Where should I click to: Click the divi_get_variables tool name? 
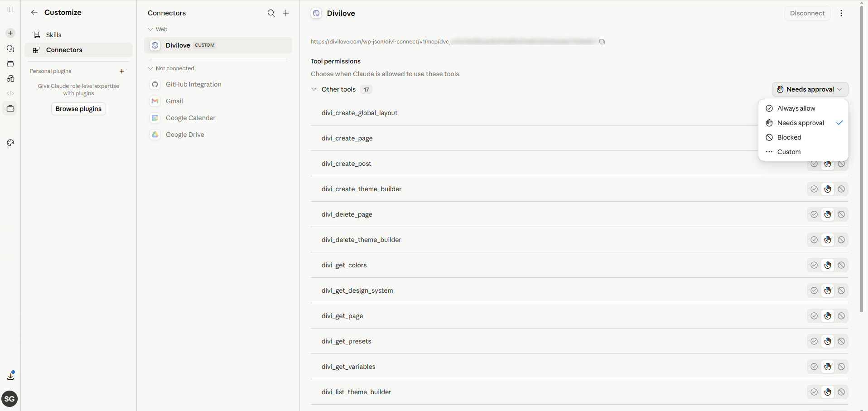point(348,367)
